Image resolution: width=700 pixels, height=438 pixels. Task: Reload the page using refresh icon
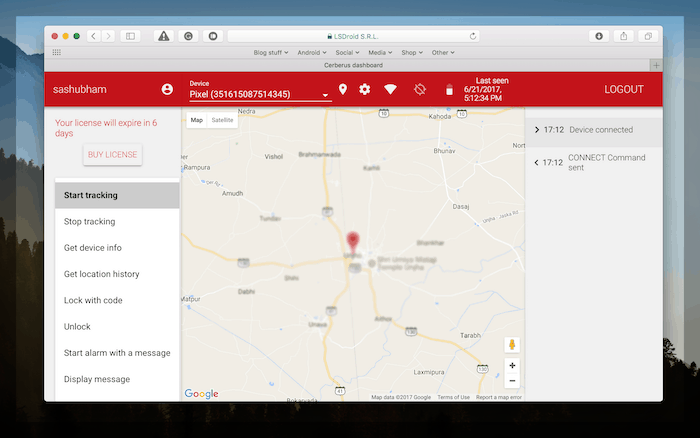473,36
